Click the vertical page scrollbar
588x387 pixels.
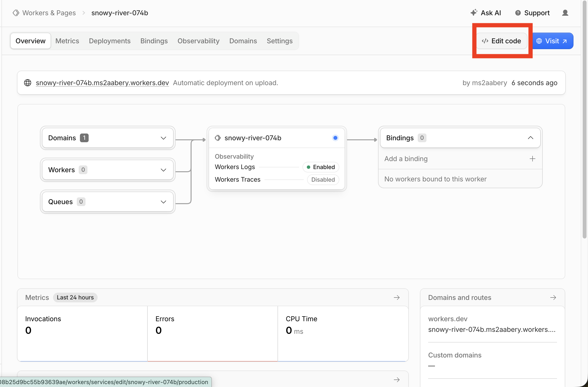(584, 120)
